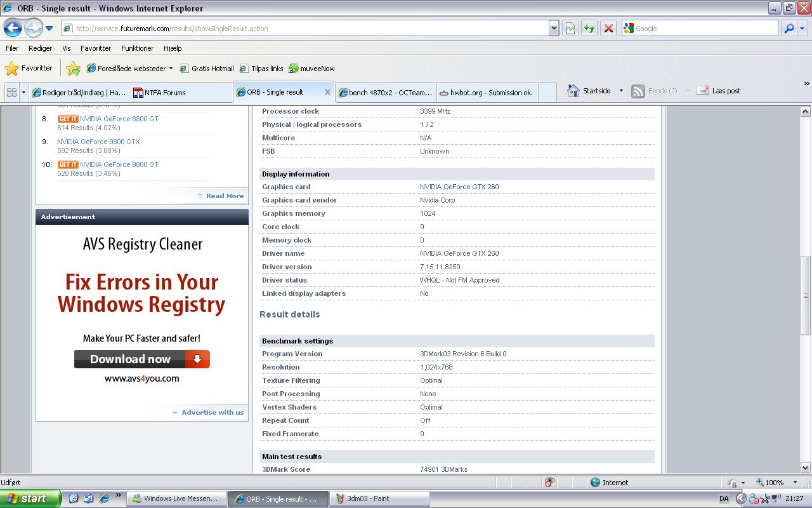This screenshot has height=508, width=812.
Task: Stop loading with the red X icon
Action: pyautogui.click(x=608, y=29)
